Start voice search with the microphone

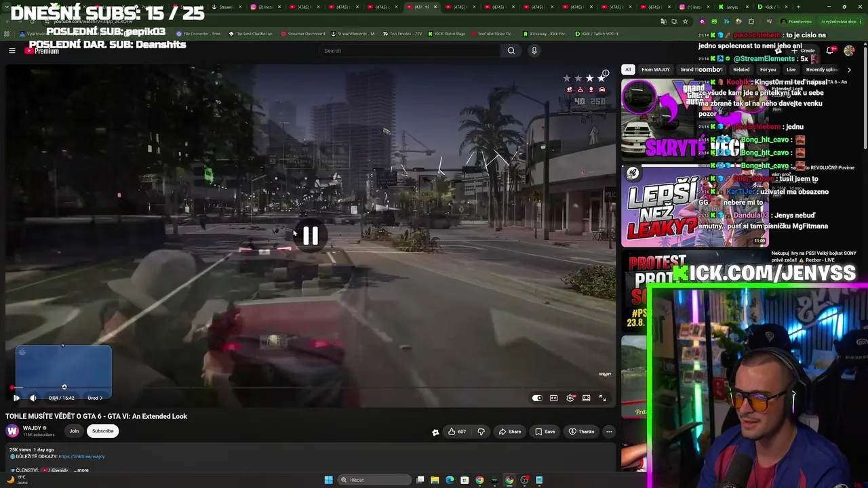point(534,50)
